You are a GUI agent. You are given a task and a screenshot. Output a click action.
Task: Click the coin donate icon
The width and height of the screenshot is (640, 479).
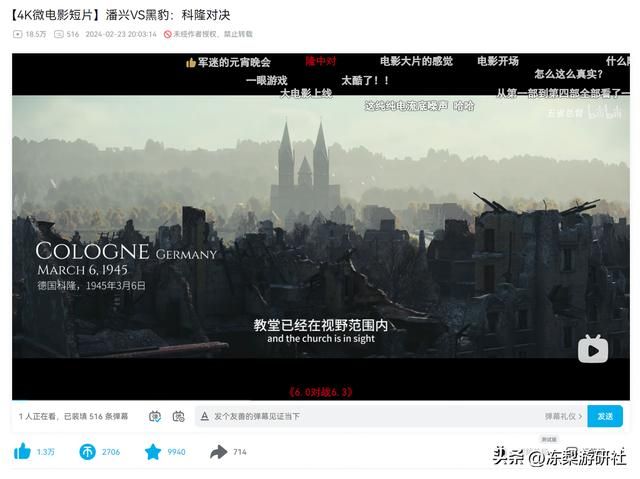coord(87,452)
